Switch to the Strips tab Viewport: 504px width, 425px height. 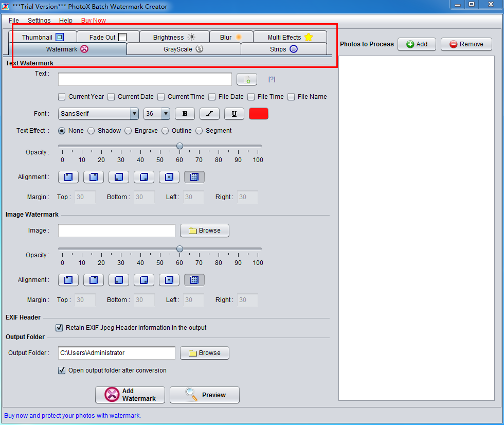click(284, 49)
